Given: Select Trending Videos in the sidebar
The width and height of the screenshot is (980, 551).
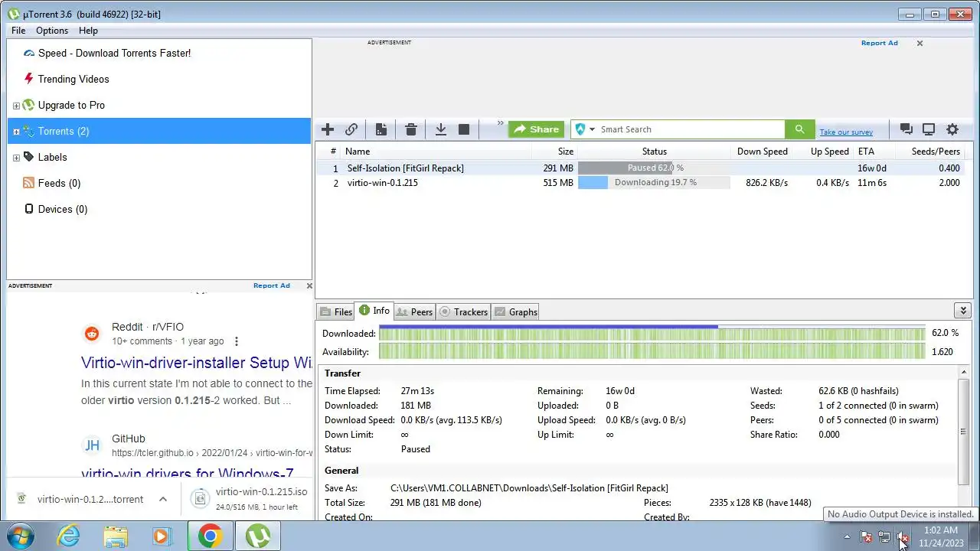Looking at the screenshot, I should point(73,79).
